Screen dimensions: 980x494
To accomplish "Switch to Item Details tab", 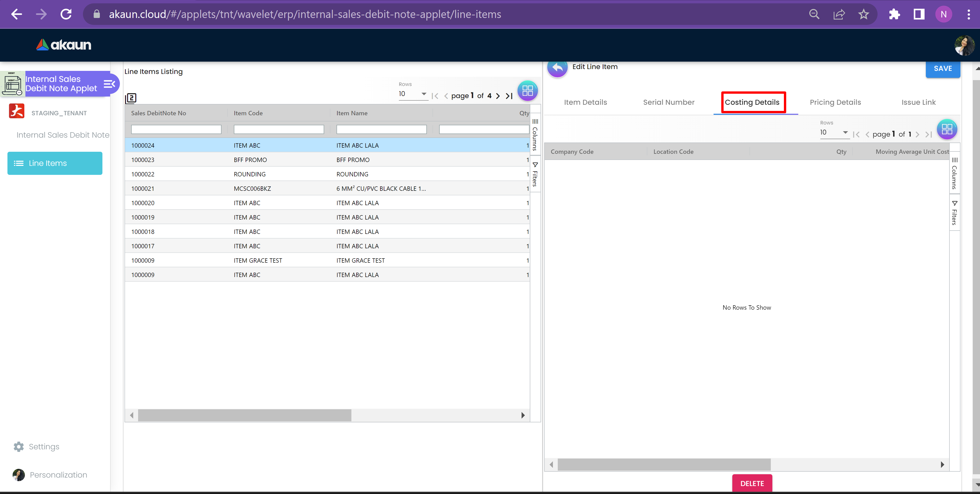I will click(585, 102).
